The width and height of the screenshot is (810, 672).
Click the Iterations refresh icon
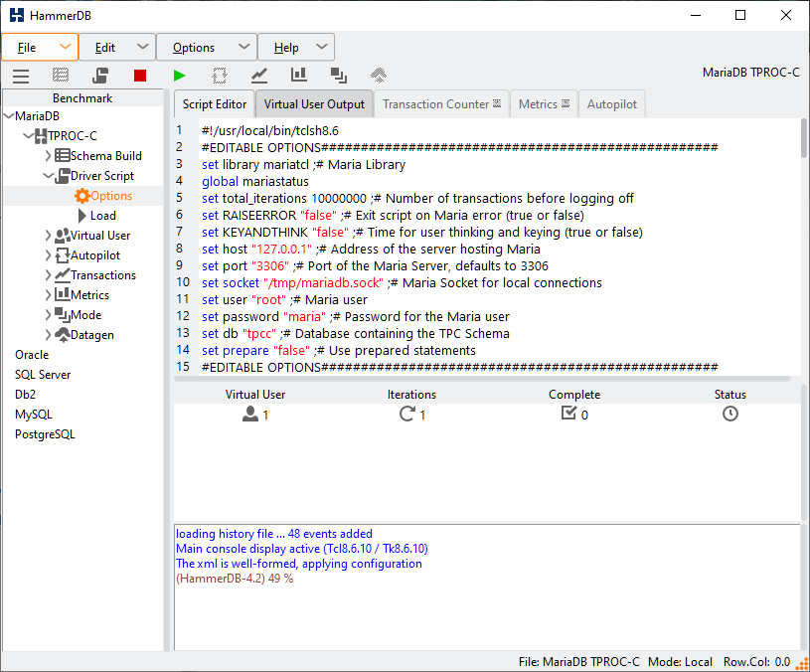(407, 414)
